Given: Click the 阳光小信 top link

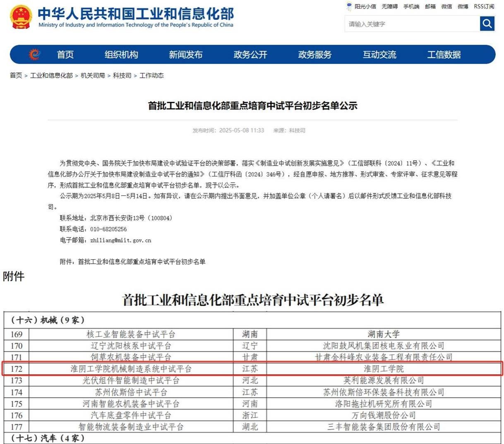Looking at the screenshot, I should 365,7.
